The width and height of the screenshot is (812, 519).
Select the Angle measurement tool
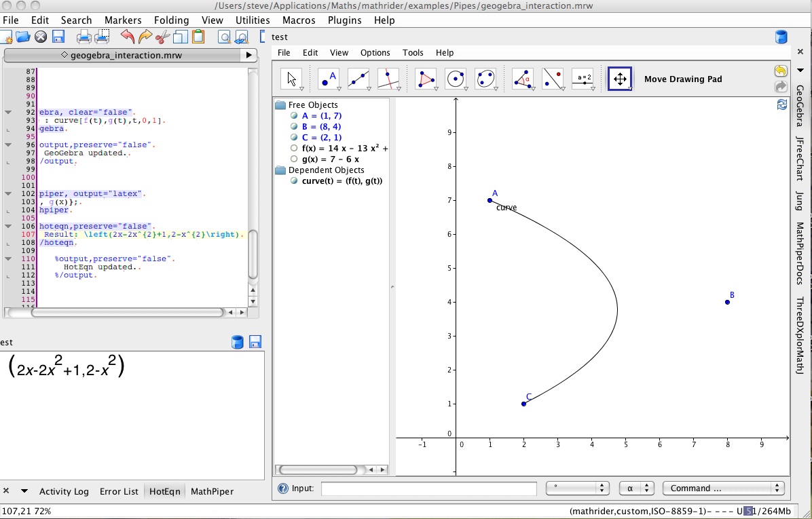[x=523, y=79]
